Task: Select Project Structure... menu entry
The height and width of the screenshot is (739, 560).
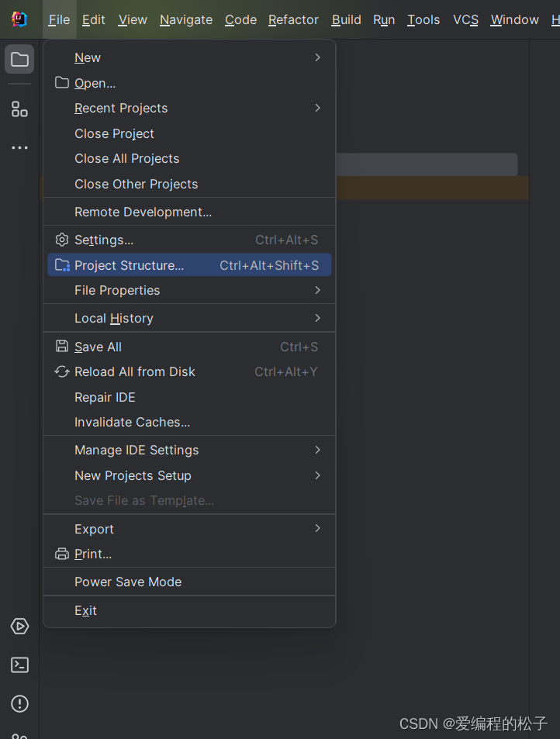Action: [189, 265]
